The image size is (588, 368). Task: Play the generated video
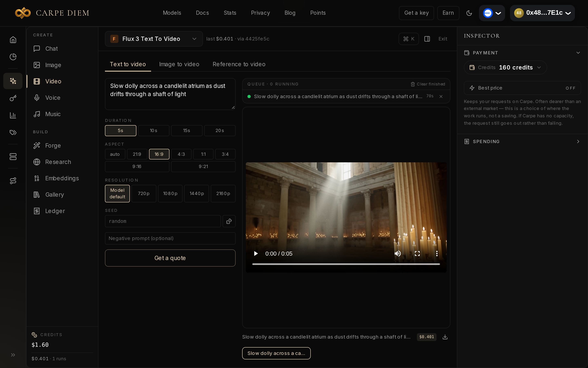pos(256,254)
